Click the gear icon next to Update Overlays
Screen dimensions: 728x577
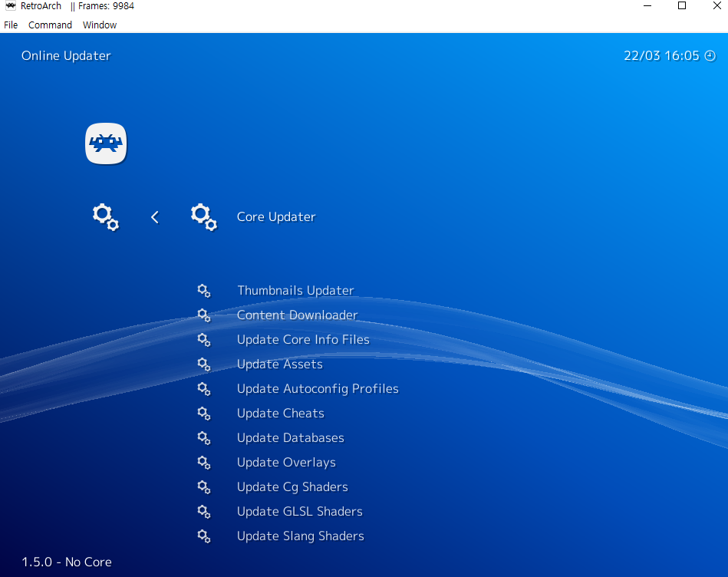point(204,463)
